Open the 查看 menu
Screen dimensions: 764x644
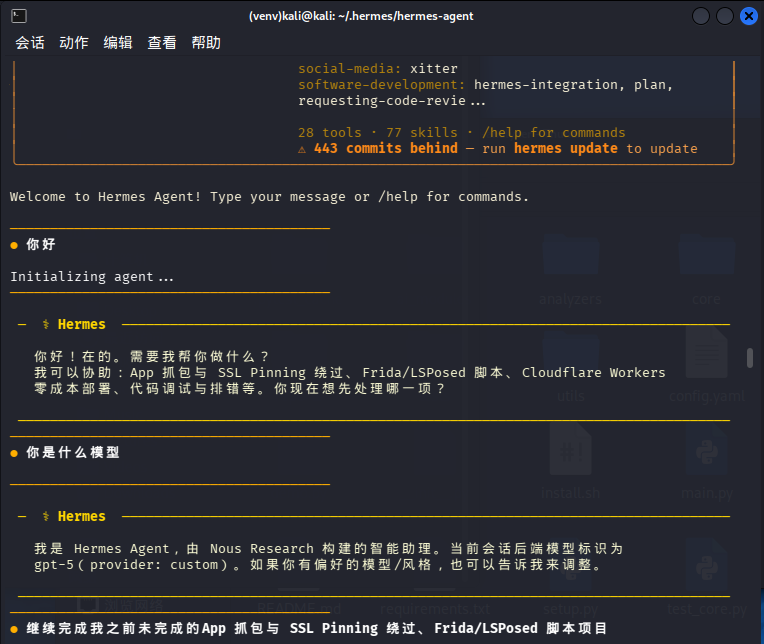click(x=162, y=43)
